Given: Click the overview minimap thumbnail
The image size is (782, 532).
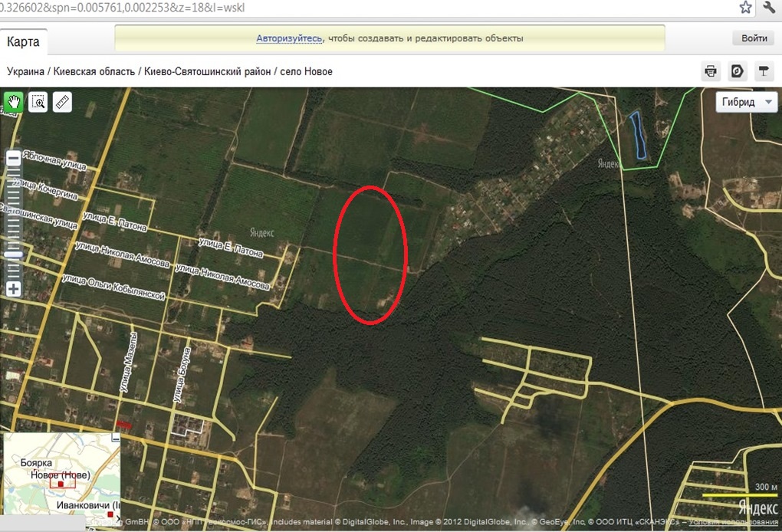Looking at the screenshot, I should (x=62, y=475).
